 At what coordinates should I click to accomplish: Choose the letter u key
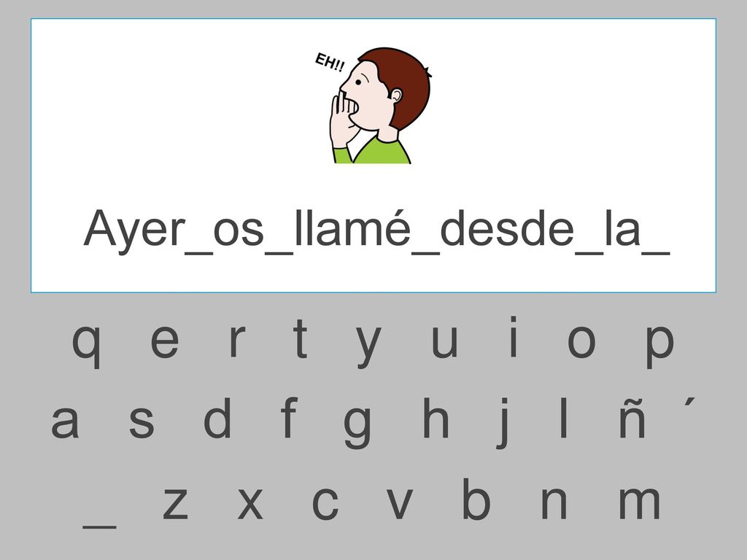pos(444,341)
